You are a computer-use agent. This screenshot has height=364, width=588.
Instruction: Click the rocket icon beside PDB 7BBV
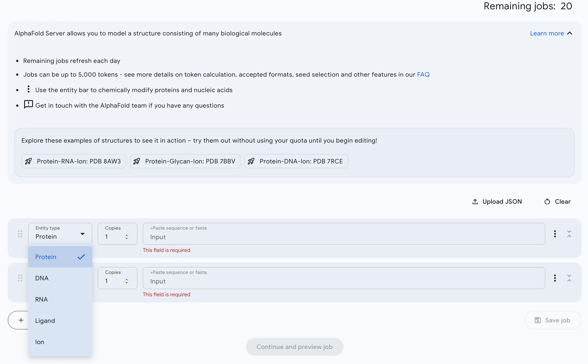[137, 161]
